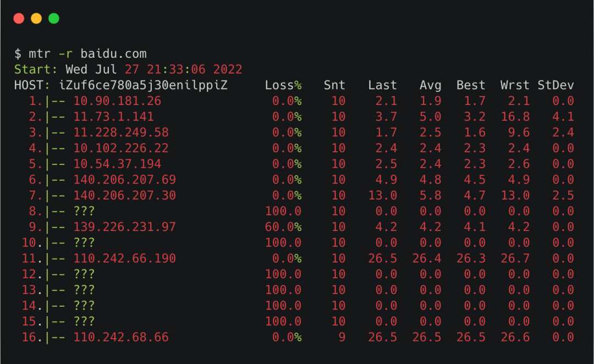Click the Snt value 9 on hop 16

tap(342, 337)
